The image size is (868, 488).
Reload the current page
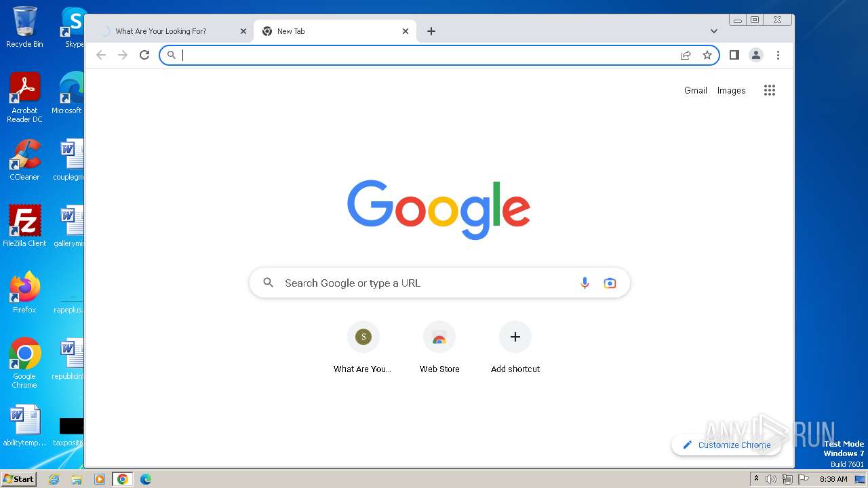144,55
